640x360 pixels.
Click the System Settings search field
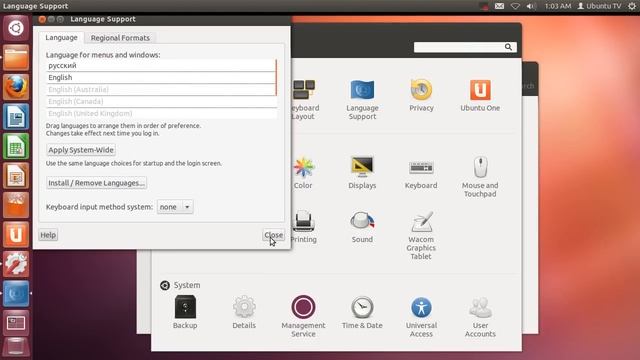pyautogui.click(x=465, y=47)
